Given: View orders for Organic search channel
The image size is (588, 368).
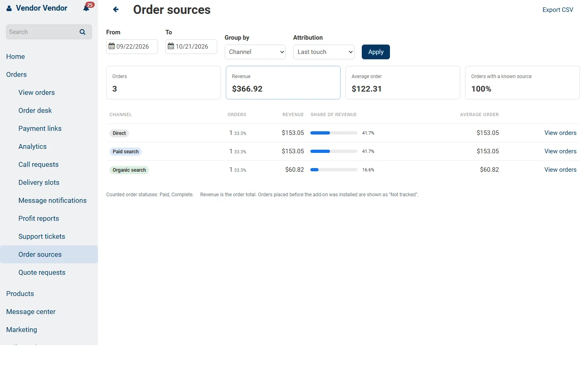Looking at the screenshot, I should [560, 170].
